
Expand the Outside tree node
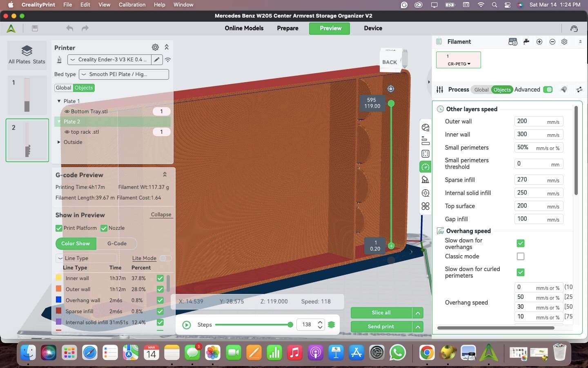(x=59, y=142)
